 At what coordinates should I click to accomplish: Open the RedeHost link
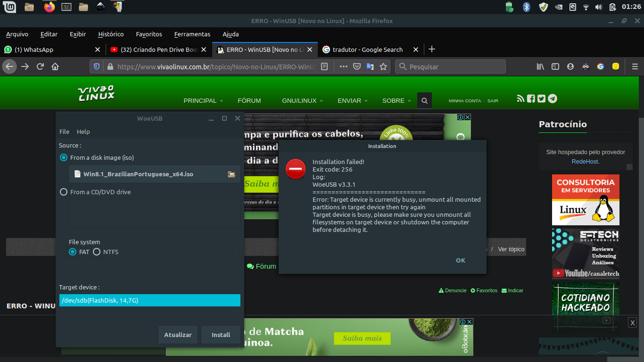[585, 161]
